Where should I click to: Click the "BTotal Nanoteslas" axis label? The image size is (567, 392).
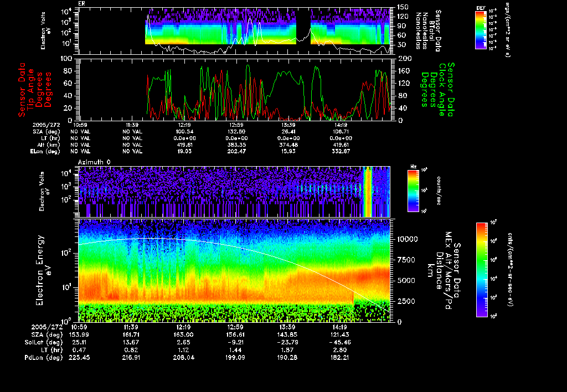pyautogui.click(x=425, y=31)
